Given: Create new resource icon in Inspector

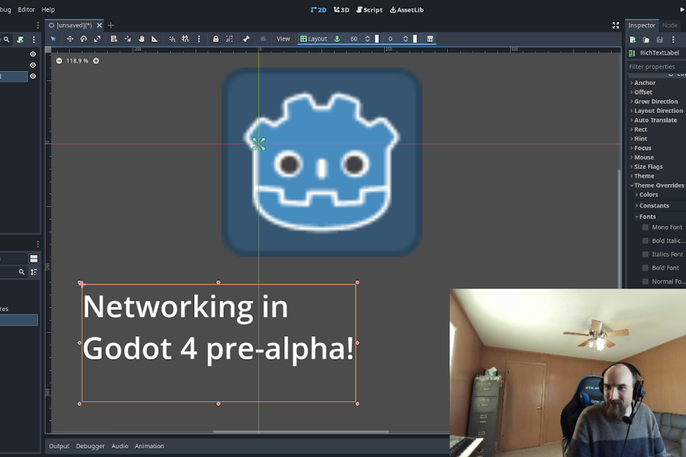Looking at the screenshot, I should click(x=633, y=40).
